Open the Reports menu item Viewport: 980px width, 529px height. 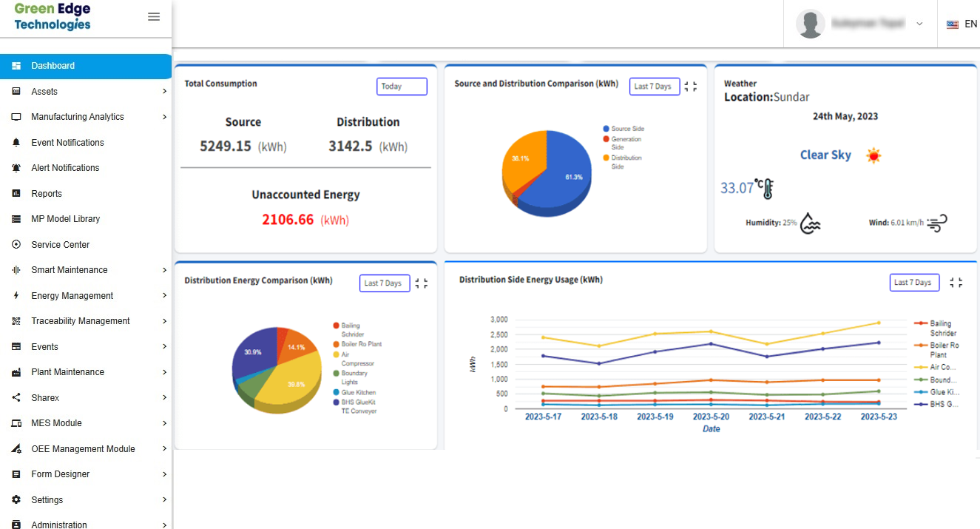point(47,194)
